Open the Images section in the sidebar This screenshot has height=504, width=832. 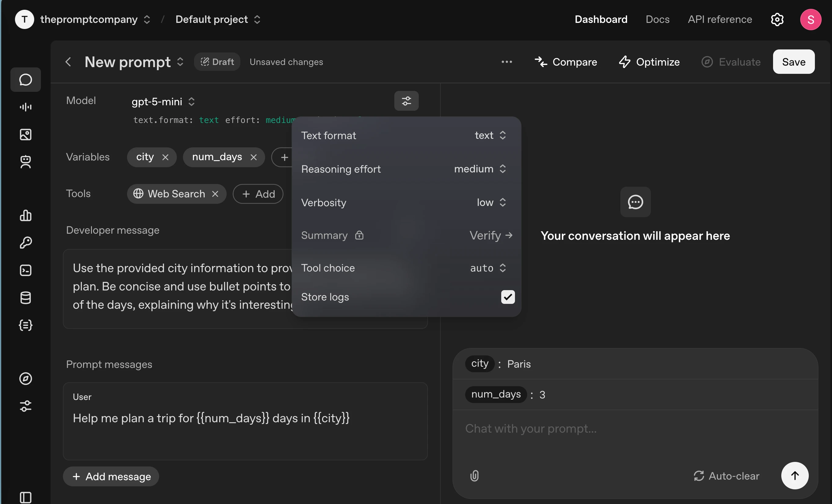pos(25,135)
